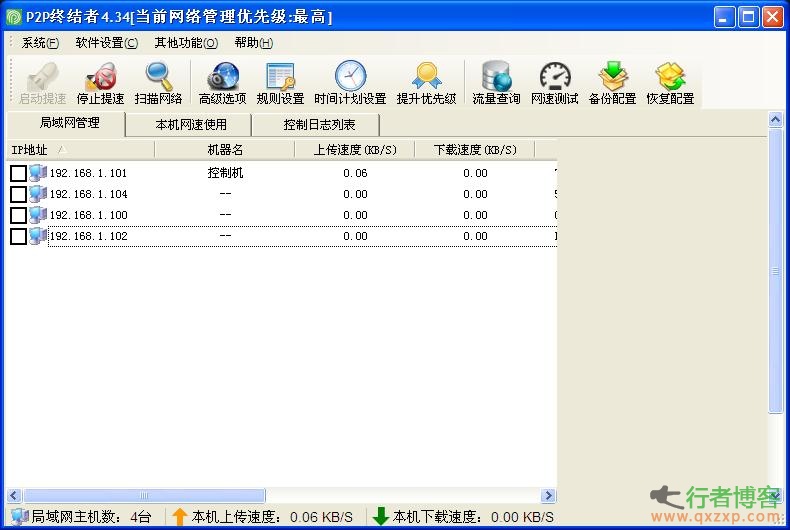Select the row text 192.168.1.102

click(89, 236)
